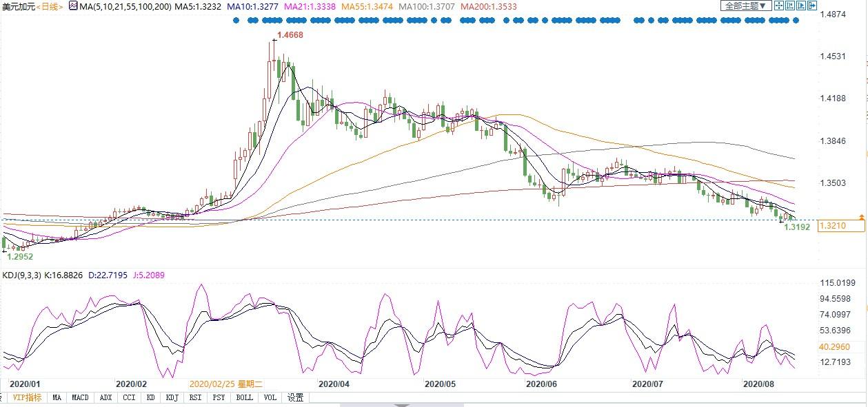
Task: Select the KDJ indicator tab
Action: [172, 397]
